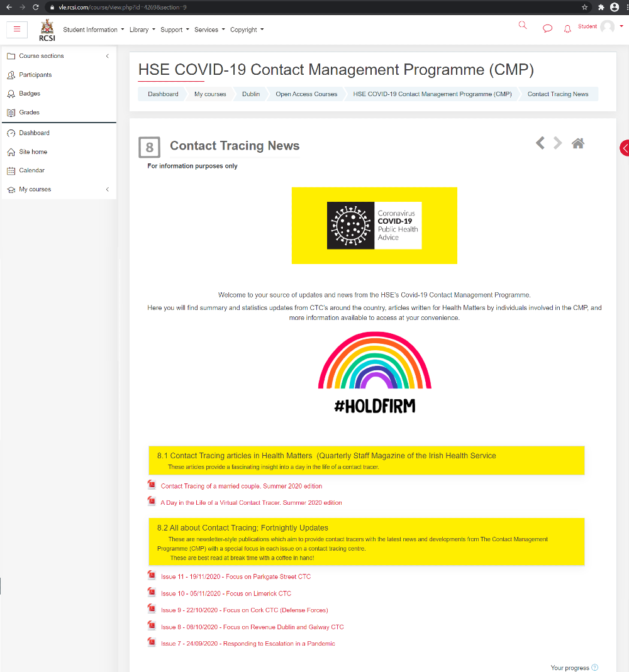Open Issue 10 Focus on Limerick CTC
Viewport: 629px width, 672px height.
[x=226, y=593]
